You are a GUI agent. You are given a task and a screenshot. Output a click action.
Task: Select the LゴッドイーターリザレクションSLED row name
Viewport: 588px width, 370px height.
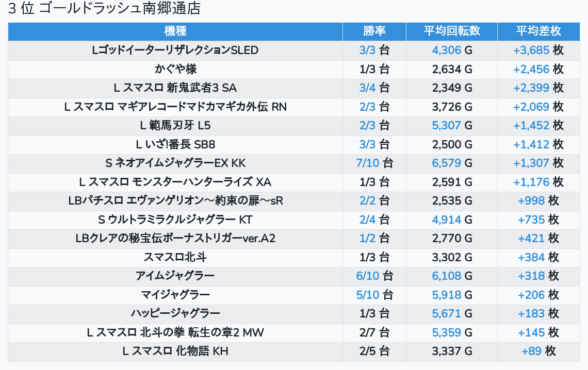coord(175,51)
